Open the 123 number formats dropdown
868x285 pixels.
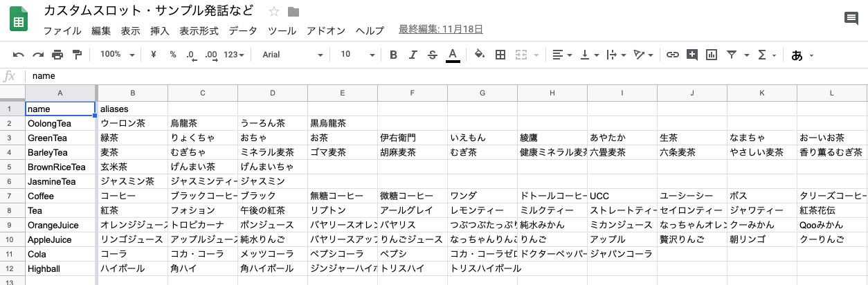tap(234, 55)
